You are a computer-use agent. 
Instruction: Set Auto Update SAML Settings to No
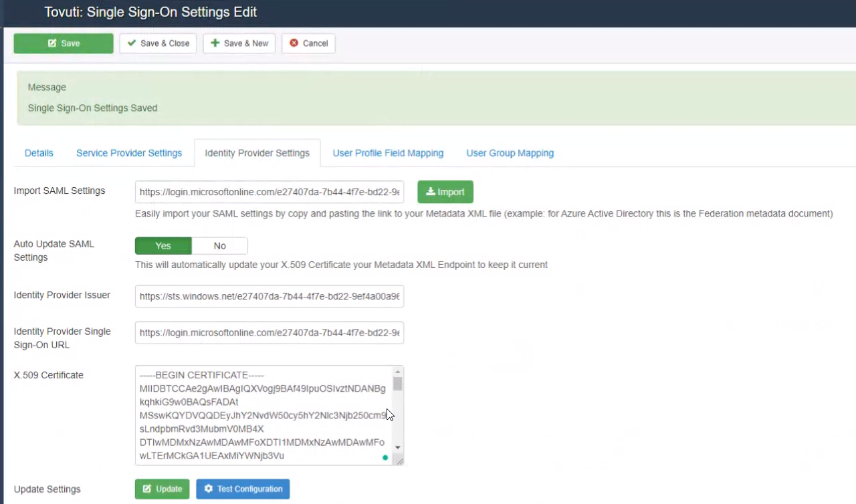click(x=219, y=246)
